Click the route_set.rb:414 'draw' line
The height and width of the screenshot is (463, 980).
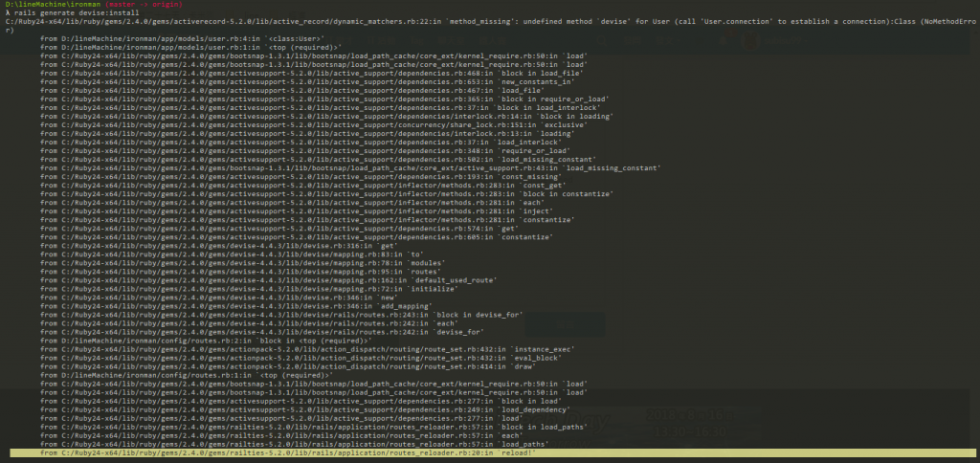pos(287,367)
